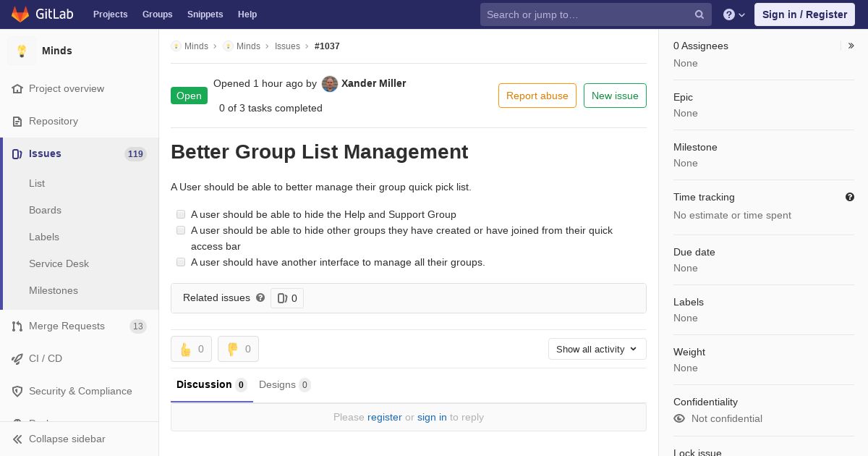Click Sign in / Register button
This screenshot has height=456, width=868.
coord(804,14)
